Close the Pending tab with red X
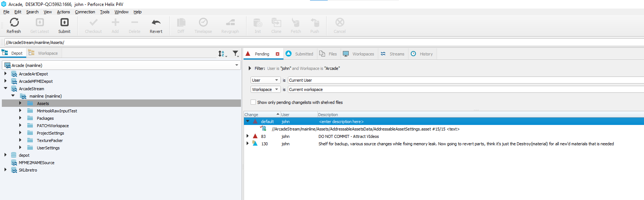 click(x=278, y=54)
